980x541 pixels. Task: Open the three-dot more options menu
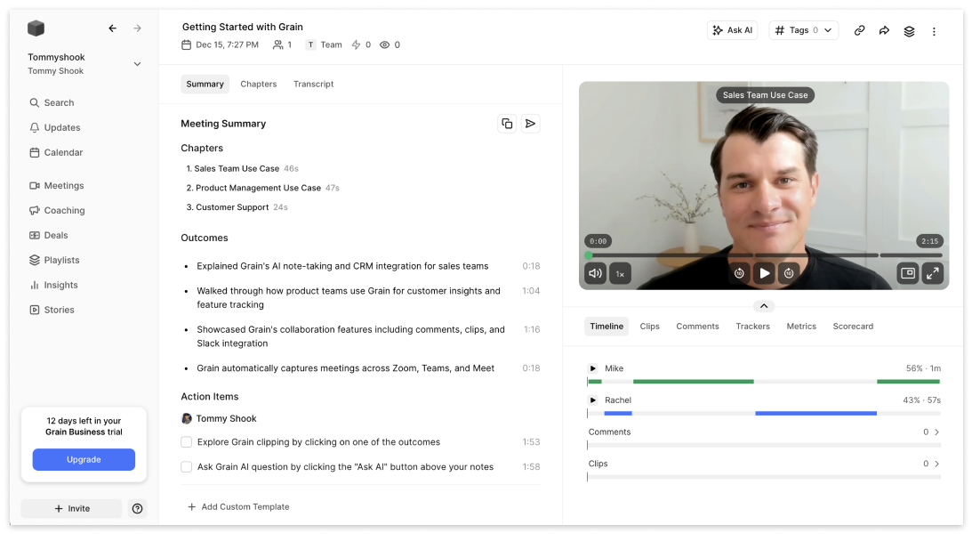pos(935,31)
